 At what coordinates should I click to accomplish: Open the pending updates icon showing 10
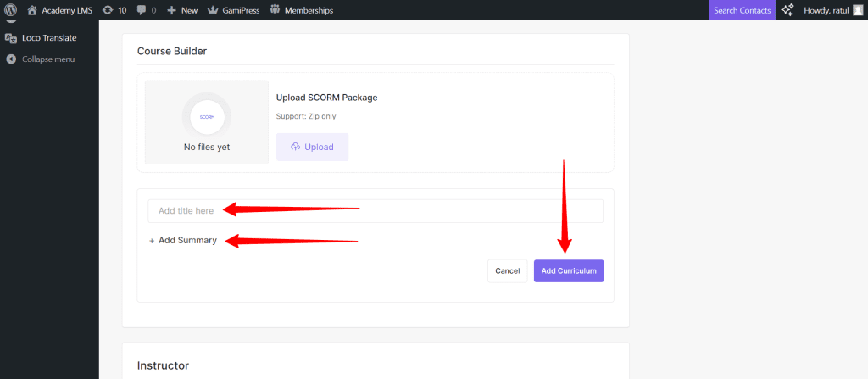(x=108, y=10)
